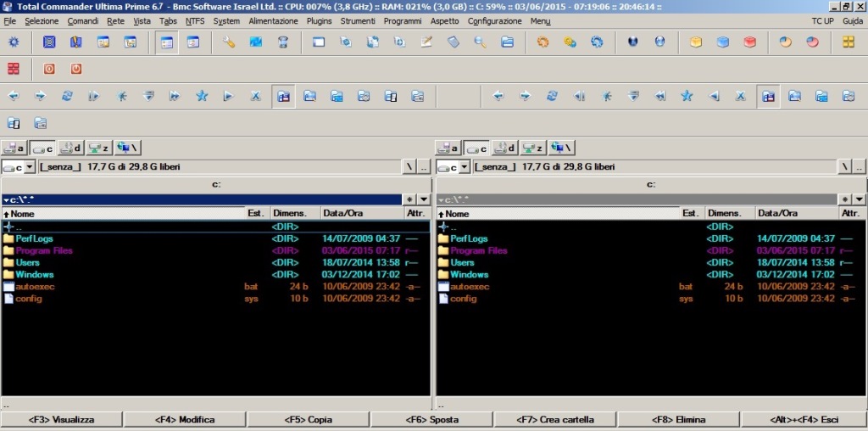868x431 pixels.
Task: Open the Comandi menu
Action: [x=83, y=21]
